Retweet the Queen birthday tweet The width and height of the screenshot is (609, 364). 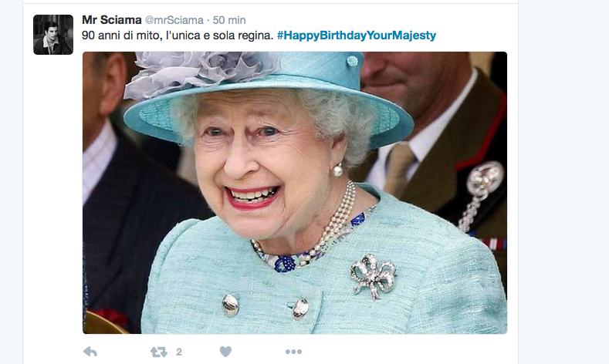tap(158, 352)
